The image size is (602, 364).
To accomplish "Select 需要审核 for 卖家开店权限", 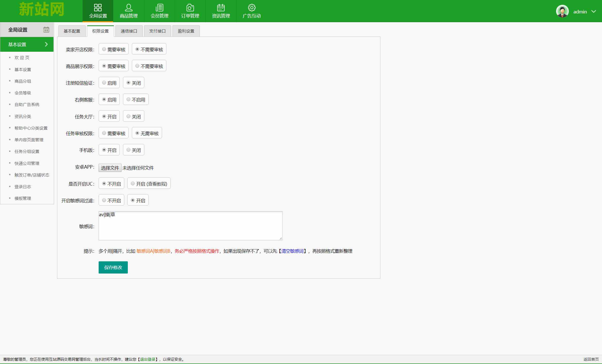I will 104,49.
